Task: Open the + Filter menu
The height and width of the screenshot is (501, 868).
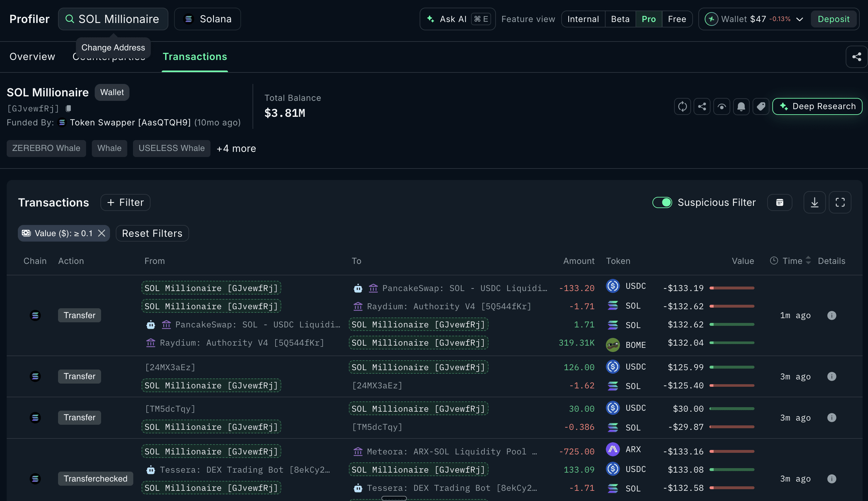Action: pos(125,202)
